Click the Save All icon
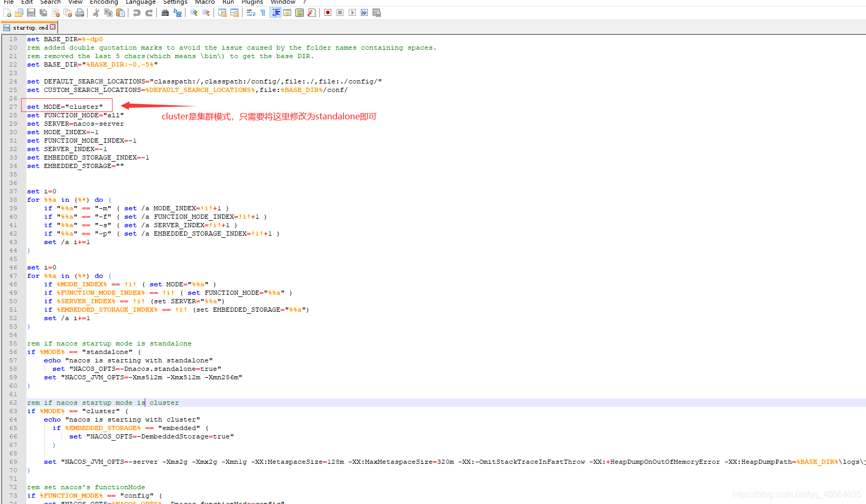This screenshot has width=866, height=504. (x=43, y=13)
